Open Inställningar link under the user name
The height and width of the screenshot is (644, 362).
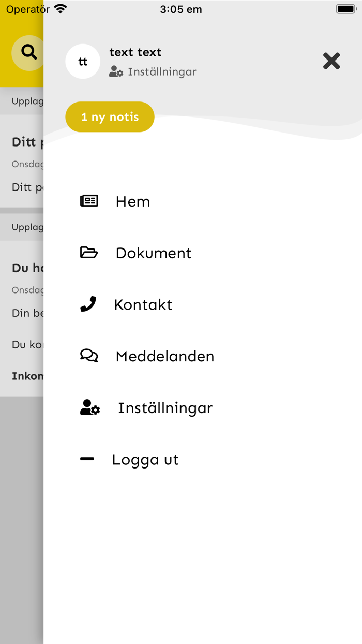coord(162,72)
